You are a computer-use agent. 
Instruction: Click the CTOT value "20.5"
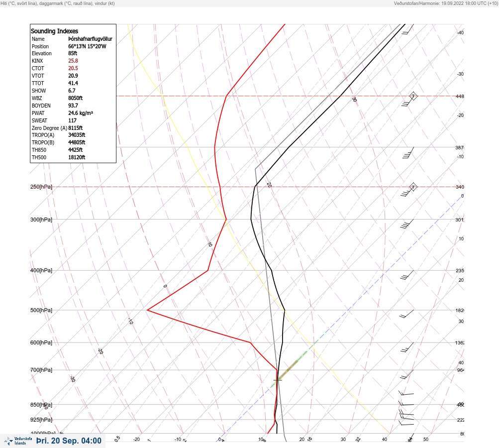(x=73, y=68)
